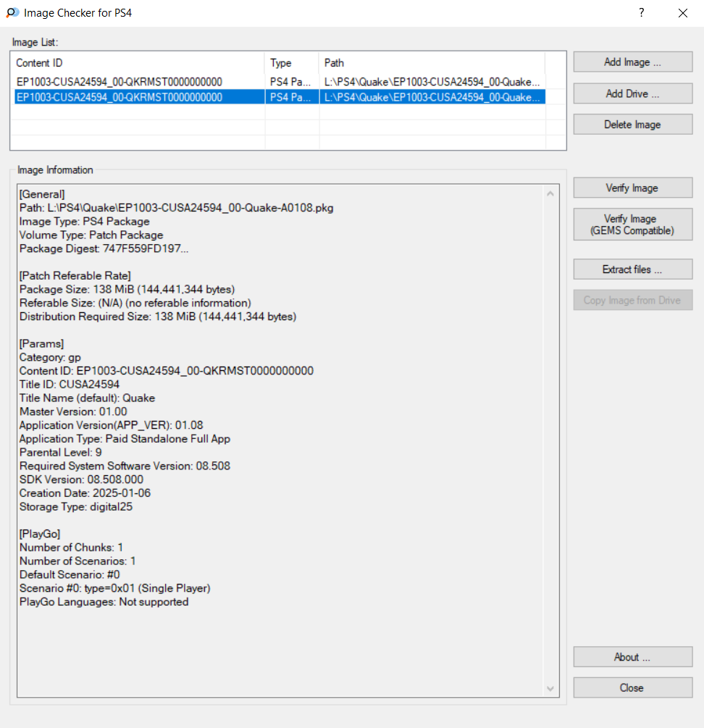Image resolution: width=704 pixels, height=728 pixels.
Task: Click the Referable Size (N/A) line
Action: [135, 303]
